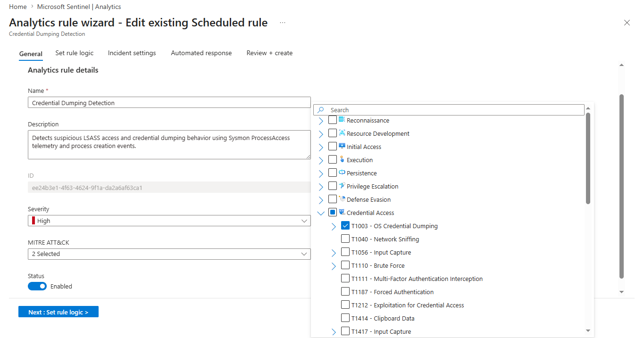Viewport: 644px width, 338px height.
Task: Check the Defense Evasion checkbox
Action: 333,199
